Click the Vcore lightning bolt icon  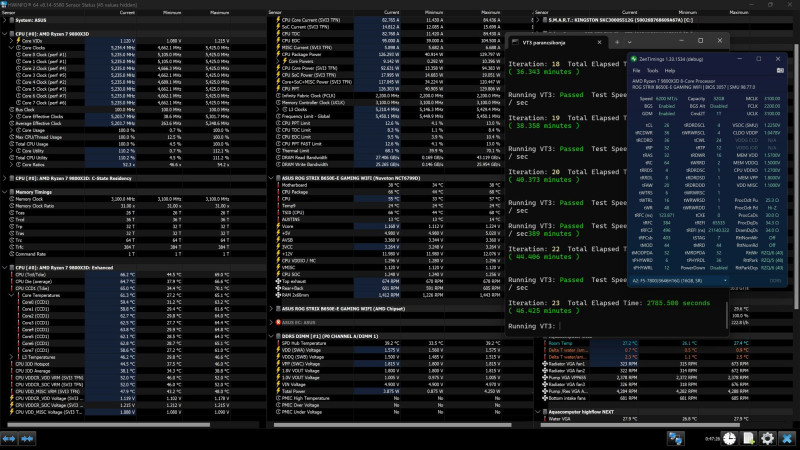[278, 226]
